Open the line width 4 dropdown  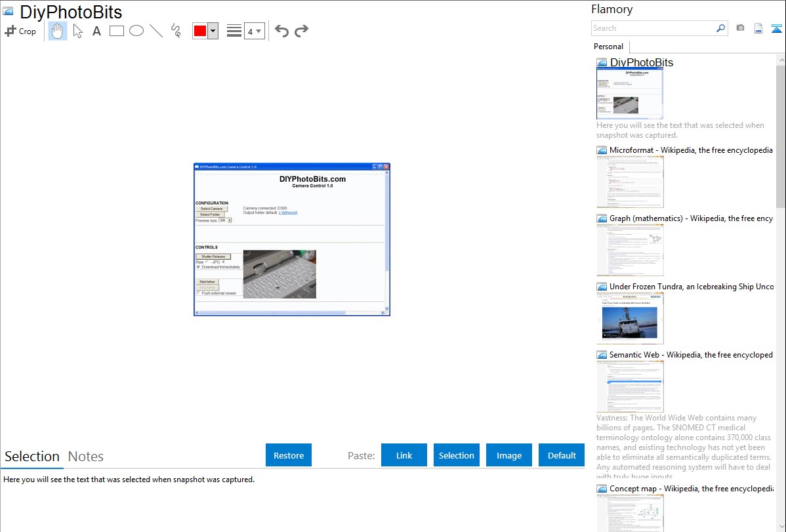pyautogui.click(x=255, y=31)
